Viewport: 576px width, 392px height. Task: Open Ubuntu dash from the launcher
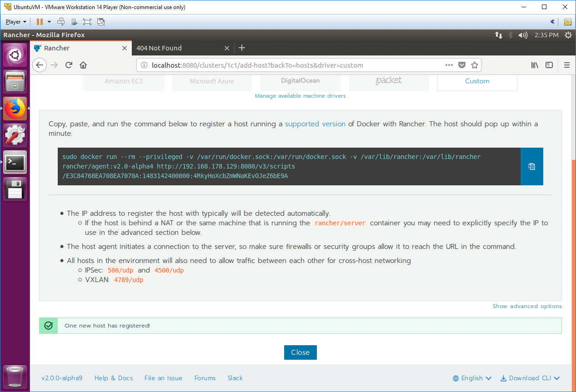pyautogui.click(x=15, y=55)
